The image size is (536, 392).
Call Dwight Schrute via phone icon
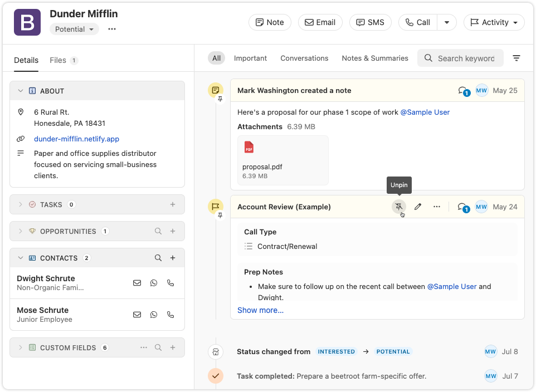coord(170,283)
